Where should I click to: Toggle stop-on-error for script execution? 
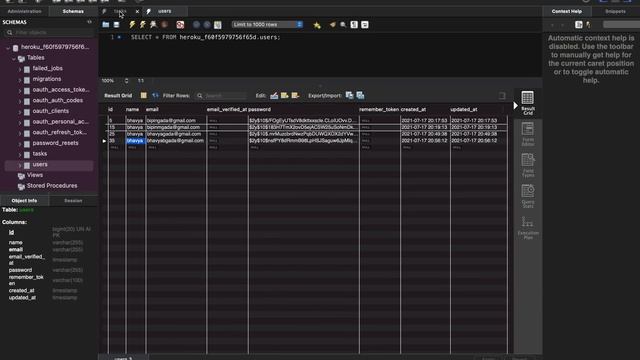pos(180,25)
